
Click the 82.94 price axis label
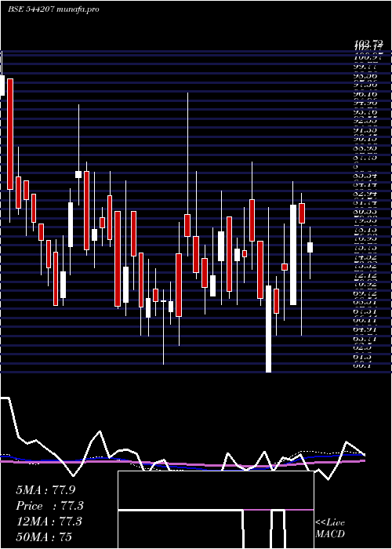366,193
